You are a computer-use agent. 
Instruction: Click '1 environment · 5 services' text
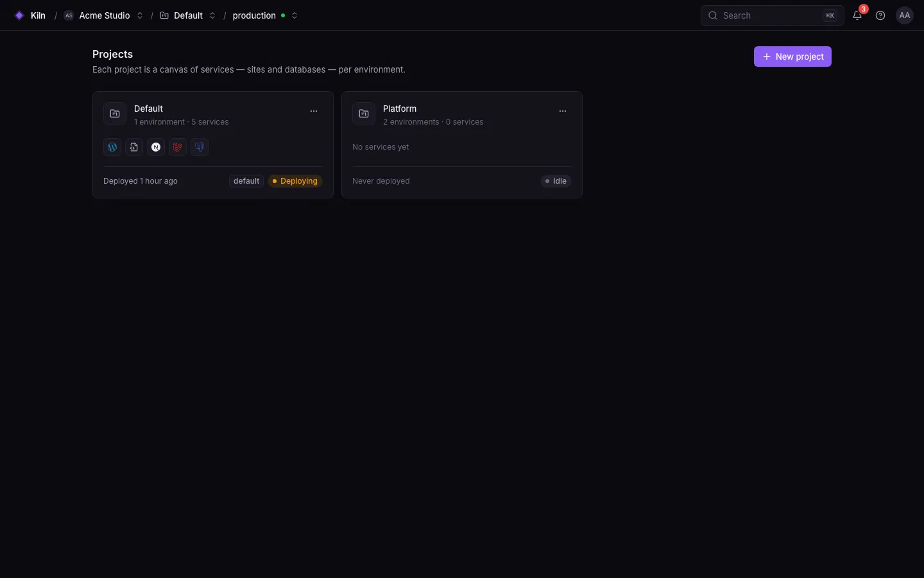tap(181, 122)
